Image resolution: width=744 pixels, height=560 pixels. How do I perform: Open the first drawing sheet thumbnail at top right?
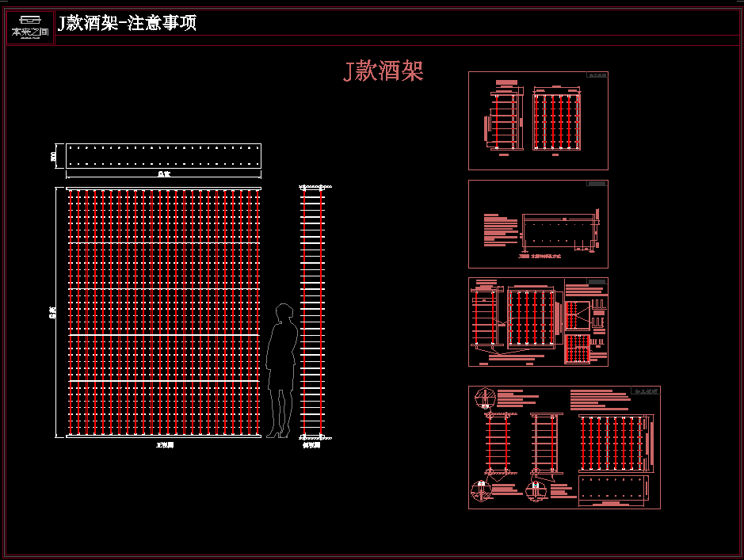(538, 120)
